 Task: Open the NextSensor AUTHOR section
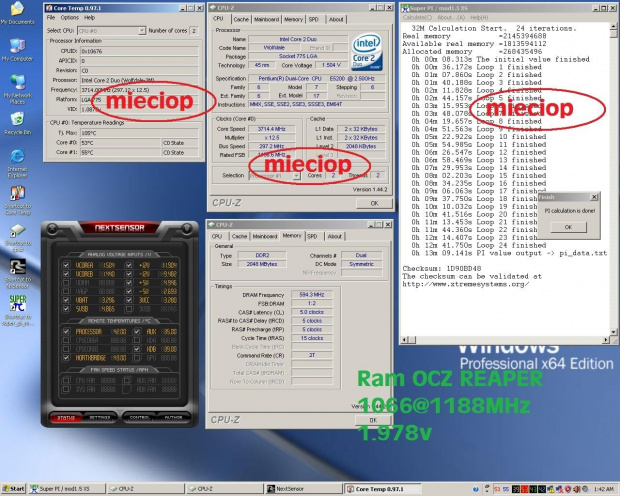(x=173, y=417)
